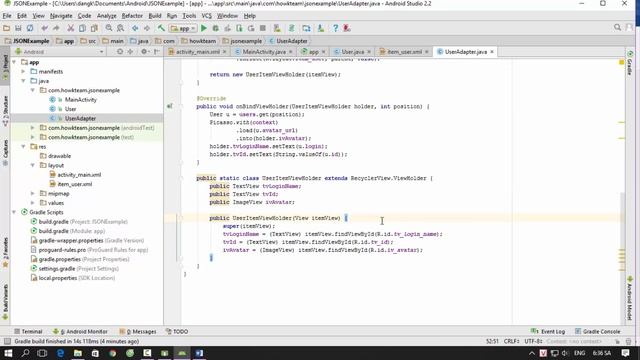Viewport: 640px width, 360px height.
Task: Navigate Back with the left arrow icon
Action: pos(135,28)
